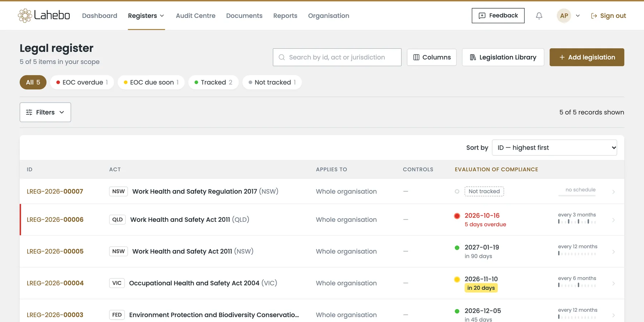This screenshot has height=322, width=644.
Task: Open Documents
Action: (x=244, y=16)
